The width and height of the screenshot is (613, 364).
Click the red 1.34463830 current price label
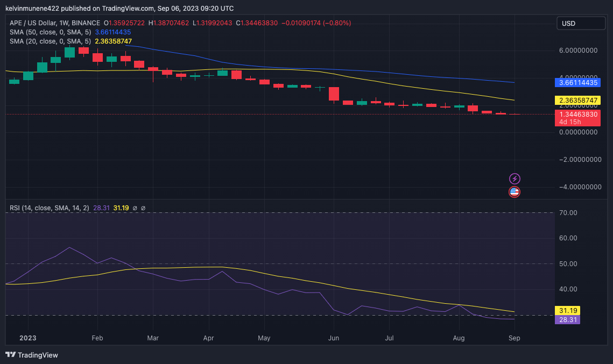[x=577, y=114]
